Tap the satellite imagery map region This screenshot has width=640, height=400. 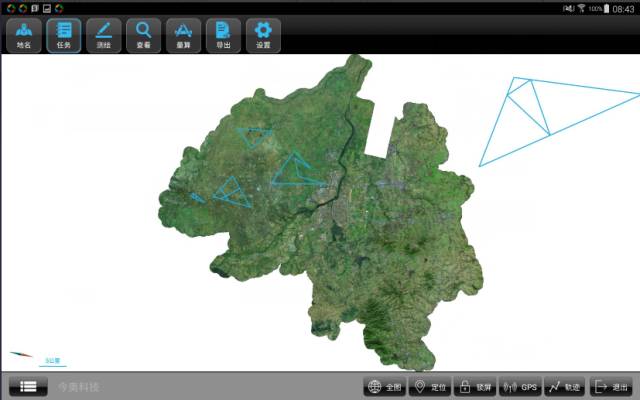coord(320,212)
